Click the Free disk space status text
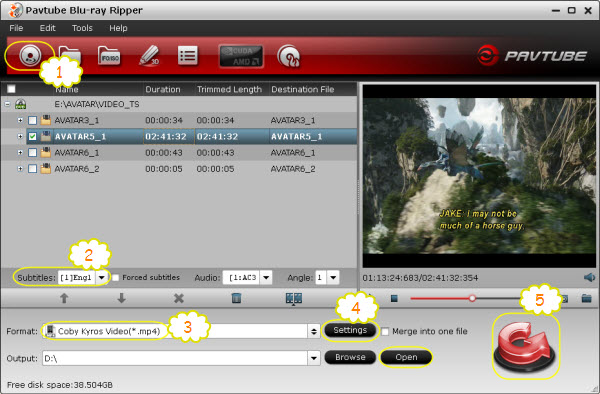600x394 pixels. 60,385
